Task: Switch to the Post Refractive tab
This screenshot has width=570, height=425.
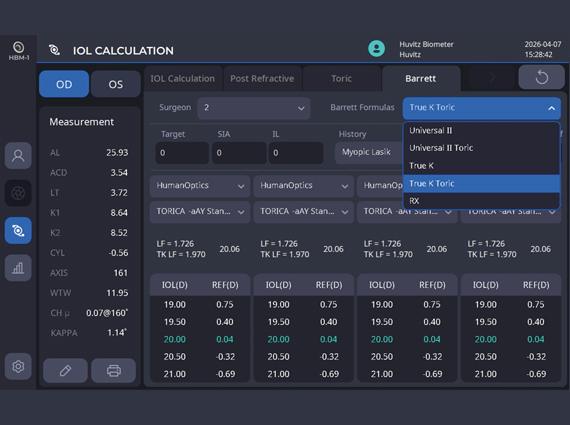Action: click(x=262, y=79)
